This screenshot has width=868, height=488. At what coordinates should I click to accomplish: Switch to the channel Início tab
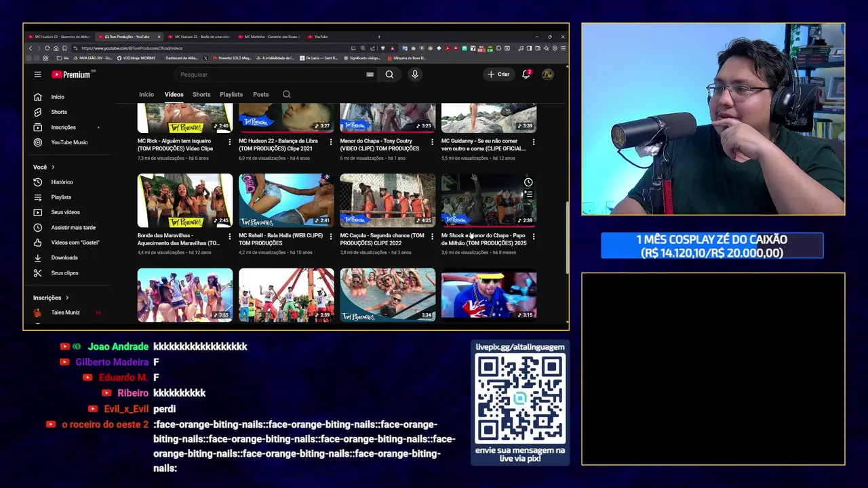[146, 94]
